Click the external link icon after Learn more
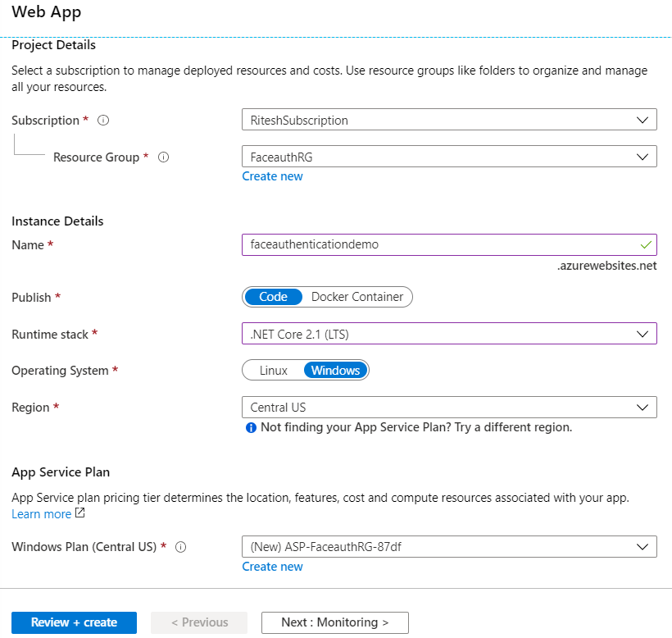This screenshot has height=638, width=672. click(79, 514)
